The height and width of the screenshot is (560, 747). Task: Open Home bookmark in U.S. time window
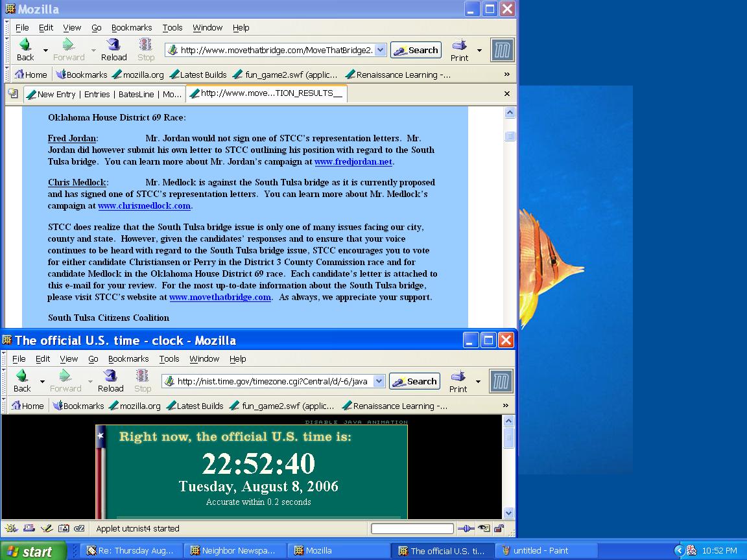[x=28, y=406]
